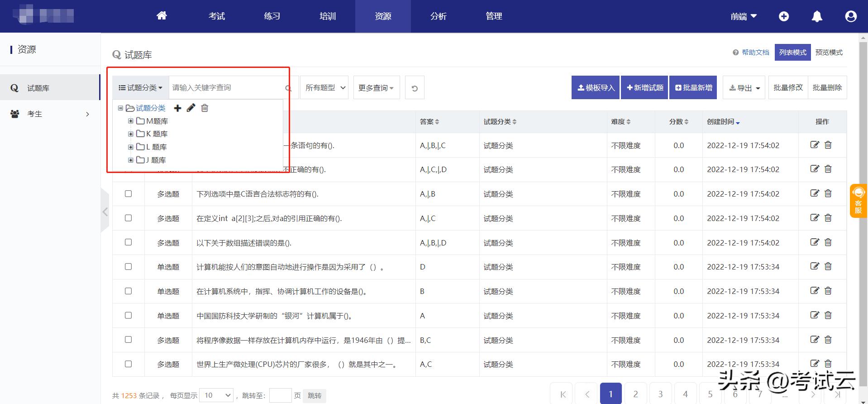Viewport: 868px width, 404px height.
Task: Delete question about C语言合法标志符
Action: pyautogui.click(x=828, y=193)
